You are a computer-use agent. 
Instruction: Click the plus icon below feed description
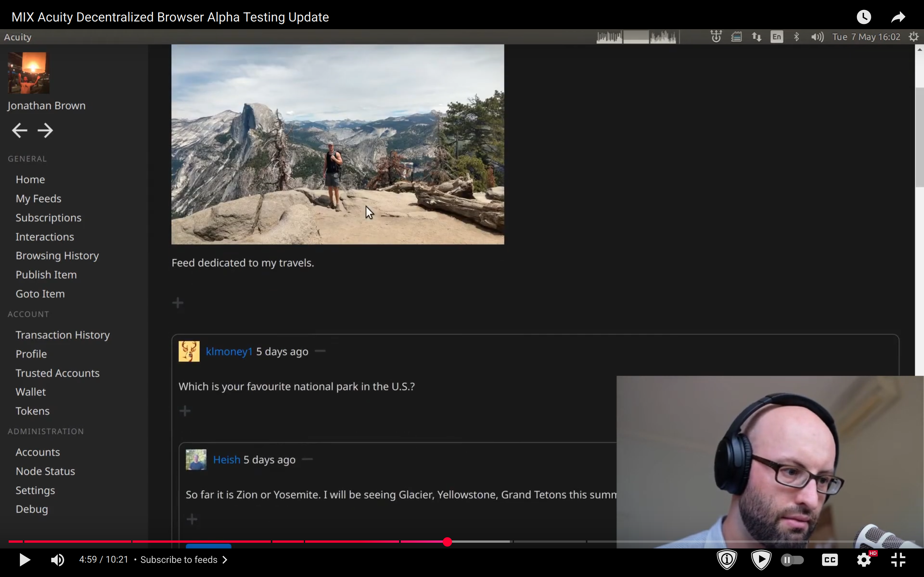[x=177, y=303]
